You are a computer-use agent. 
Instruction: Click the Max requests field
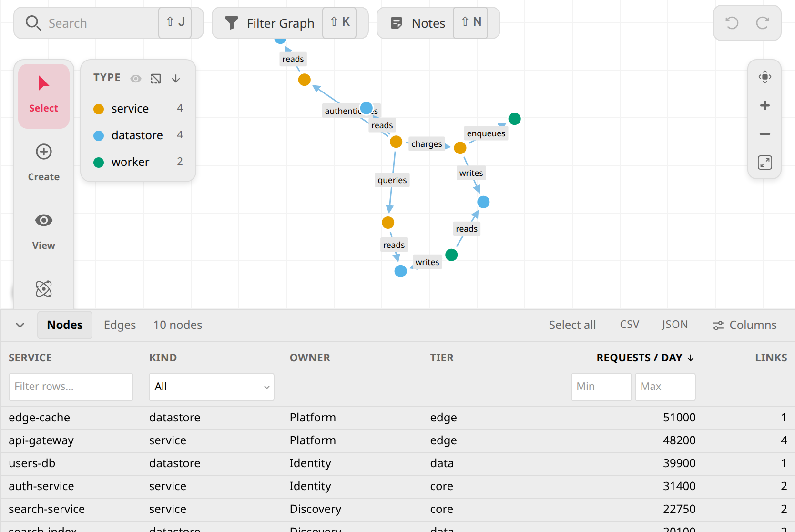point(665,387)
